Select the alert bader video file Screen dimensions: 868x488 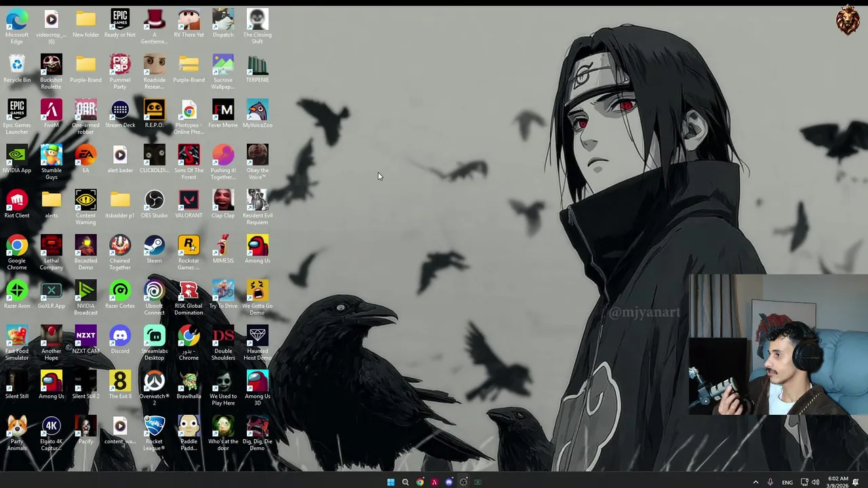click(120, 159)
